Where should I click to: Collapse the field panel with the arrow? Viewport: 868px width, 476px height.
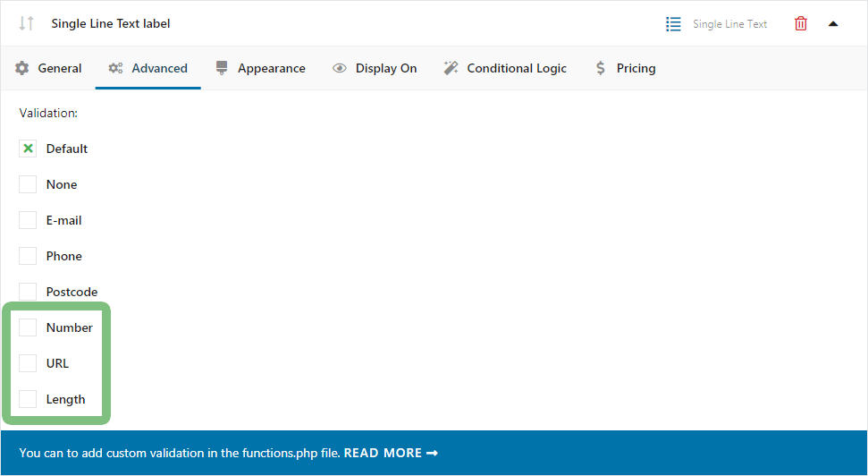coord(833,24)
